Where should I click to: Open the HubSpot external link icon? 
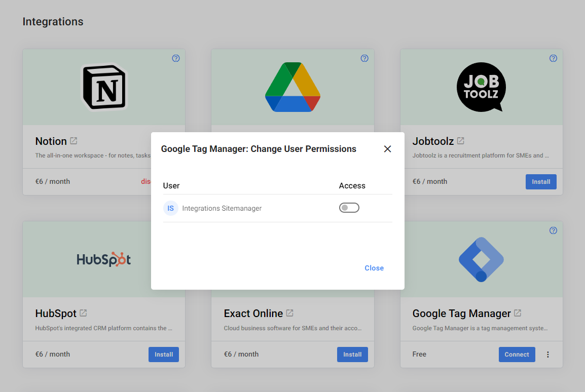[83, 313]
